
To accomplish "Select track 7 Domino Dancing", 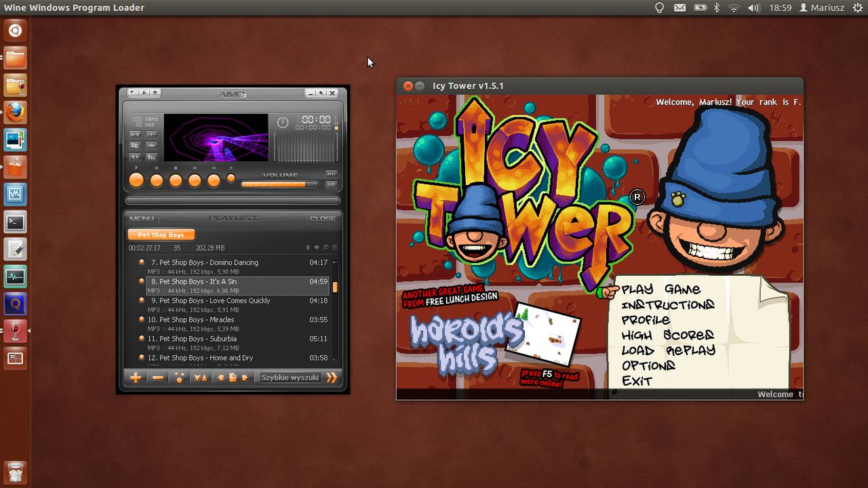I will (237, 267).
